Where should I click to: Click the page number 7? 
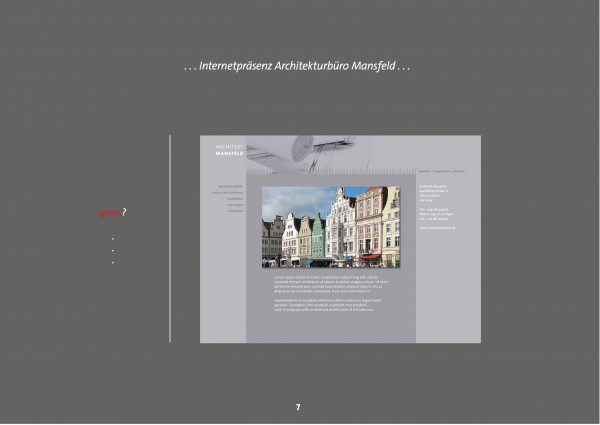tap(298, 407)
